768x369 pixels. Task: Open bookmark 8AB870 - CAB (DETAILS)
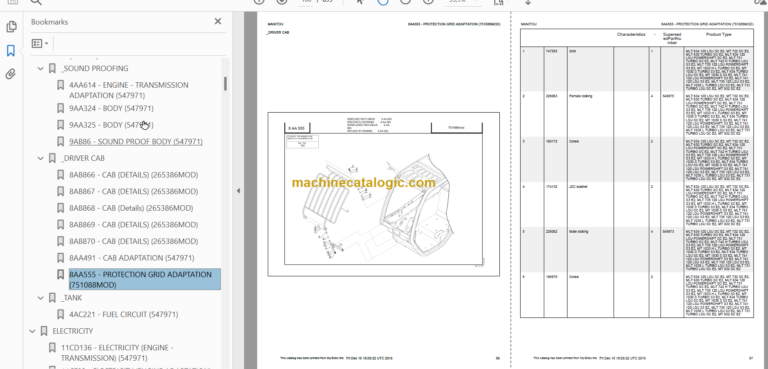[134, 242]
